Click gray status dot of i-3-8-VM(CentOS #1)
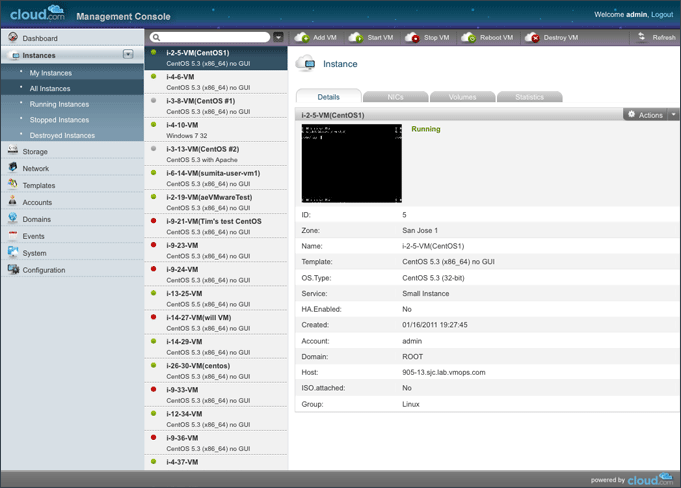The width and height of the screenshot is (681, 488). tap(153, 100)
